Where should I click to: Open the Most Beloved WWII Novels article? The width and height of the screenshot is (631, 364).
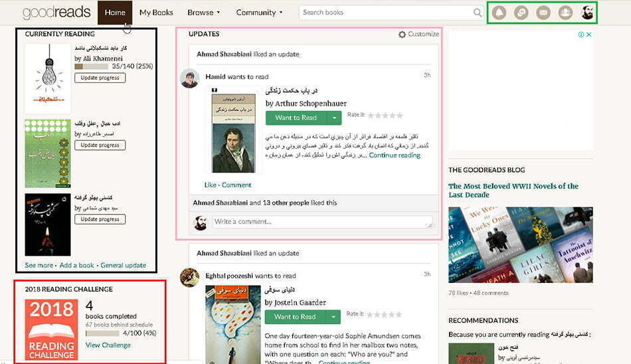(513, 190)
